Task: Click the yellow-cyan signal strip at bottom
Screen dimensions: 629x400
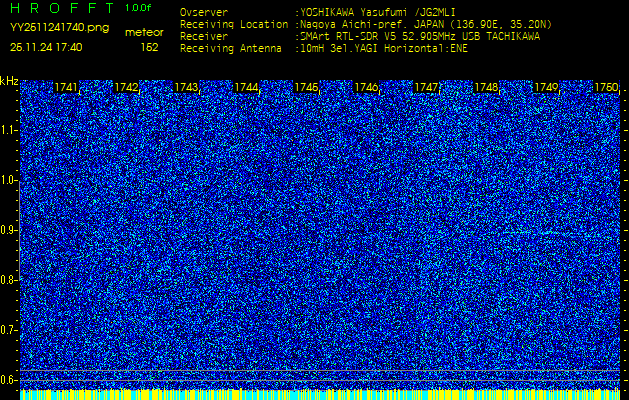Action: (320, 395)
